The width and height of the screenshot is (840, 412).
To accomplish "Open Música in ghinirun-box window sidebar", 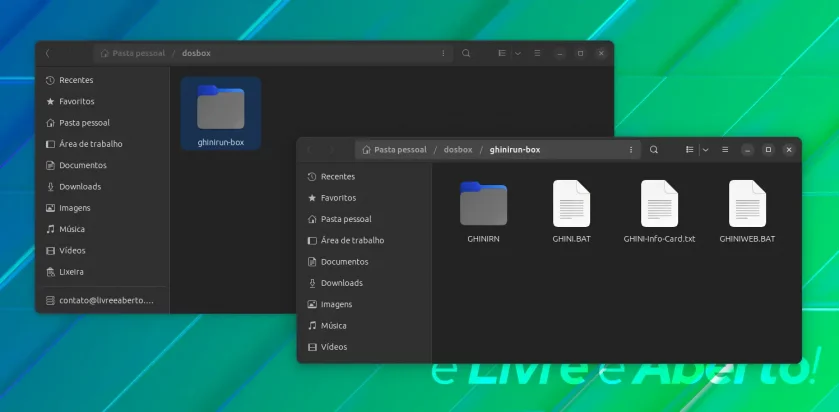I will 365,326.
